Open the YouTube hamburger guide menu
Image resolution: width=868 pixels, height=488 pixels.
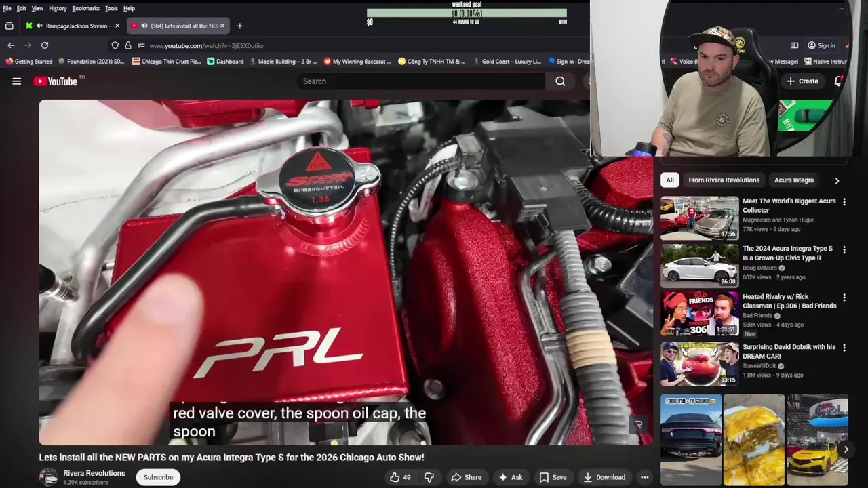coord(16,81)
